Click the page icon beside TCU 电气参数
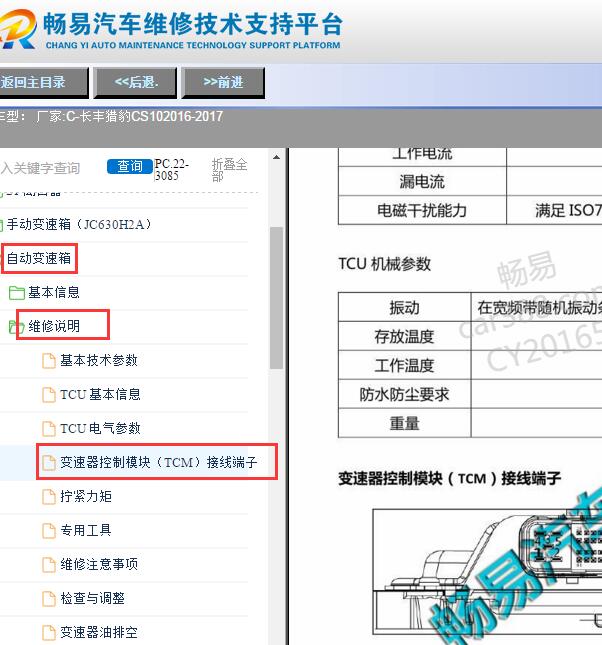Image resolution: width=602 pixels, height=645 pixels. coord(49,429)
